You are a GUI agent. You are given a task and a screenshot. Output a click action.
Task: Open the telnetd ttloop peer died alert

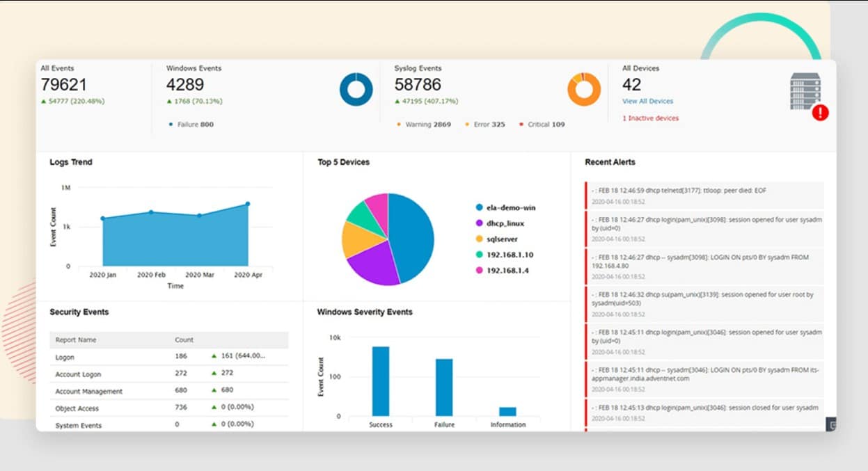pos(704,195)
